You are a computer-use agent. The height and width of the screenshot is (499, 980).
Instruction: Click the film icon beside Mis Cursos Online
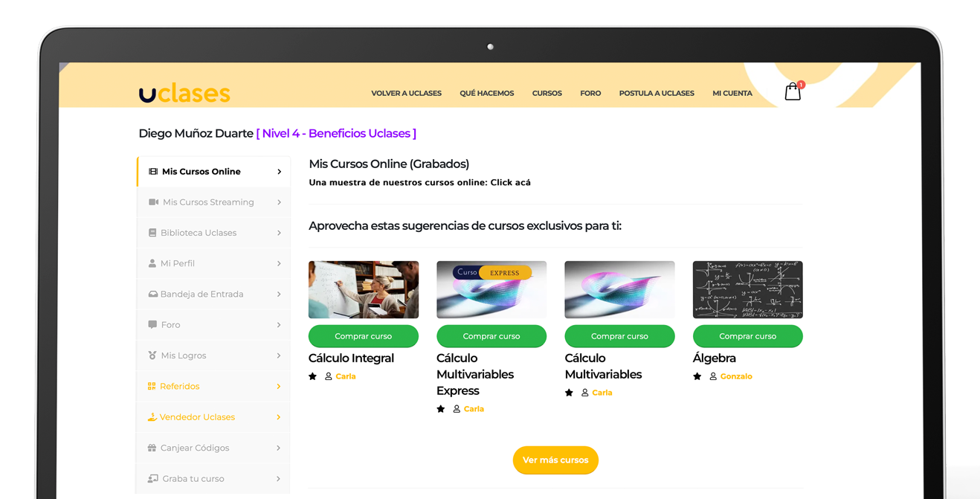click(x=153, y=172)
